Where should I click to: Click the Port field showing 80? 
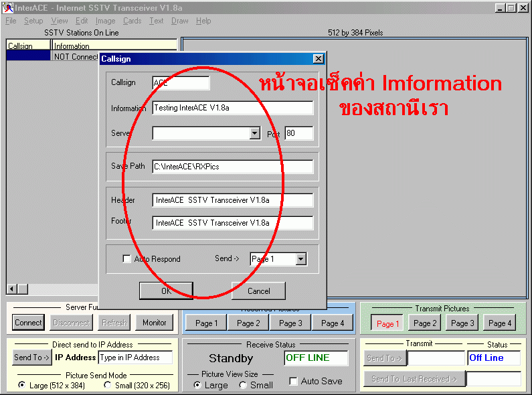[299, 133]
